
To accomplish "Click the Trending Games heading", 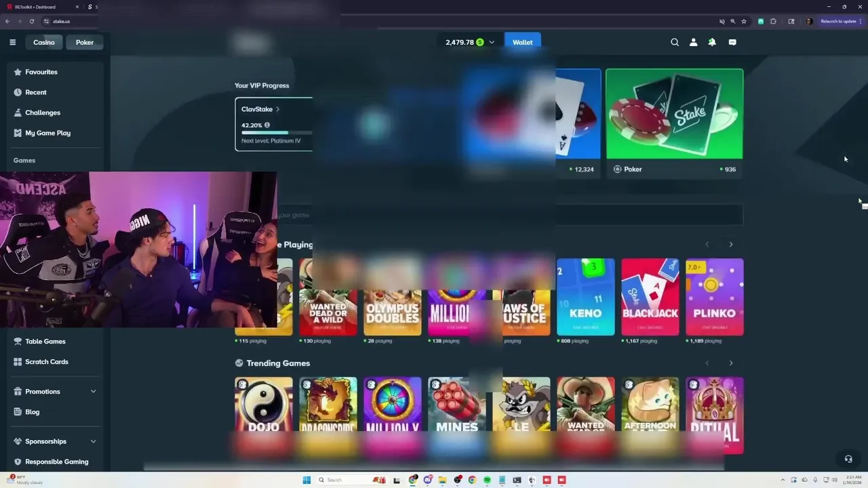I will pos(278,363).
